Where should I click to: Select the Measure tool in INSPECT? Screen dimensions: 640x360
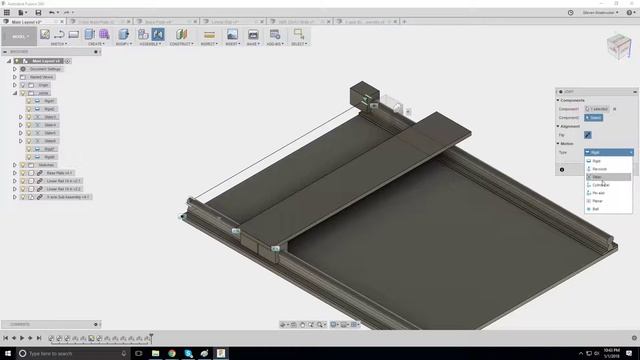click(x=209, y=35)
